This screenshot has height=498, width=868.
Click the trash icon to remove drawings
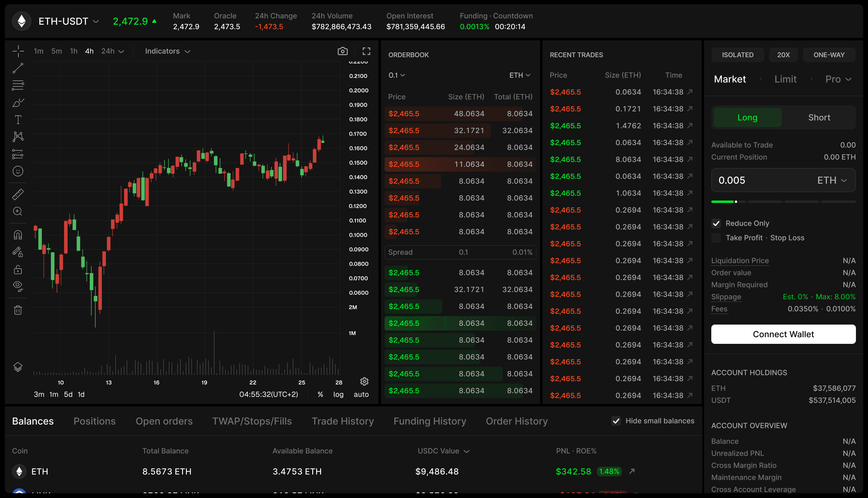(18, 310)
